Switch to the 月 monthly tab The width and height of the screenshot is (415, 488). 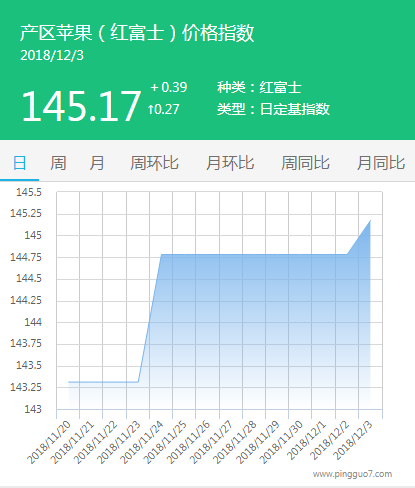[97, 163]
